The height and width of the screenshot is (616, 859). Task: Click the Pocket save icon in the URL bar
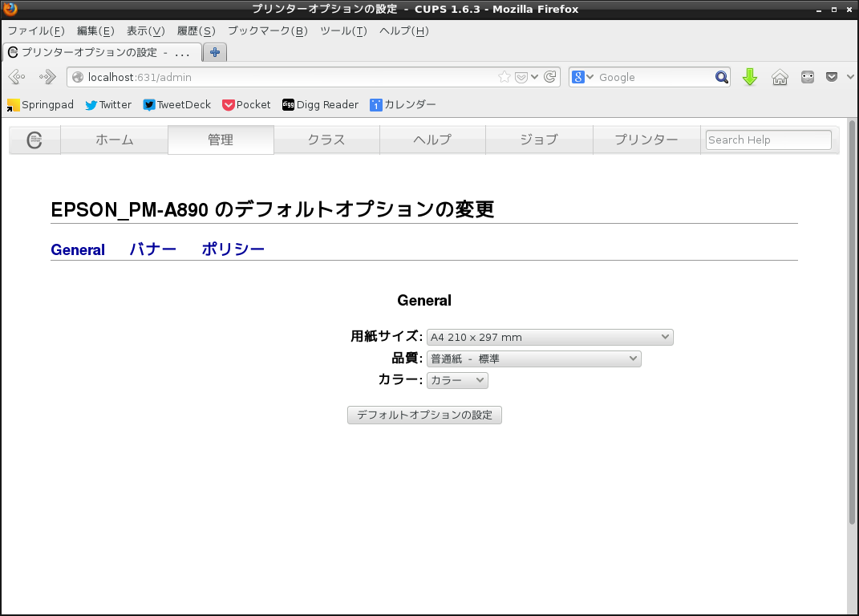click(521, 77)
